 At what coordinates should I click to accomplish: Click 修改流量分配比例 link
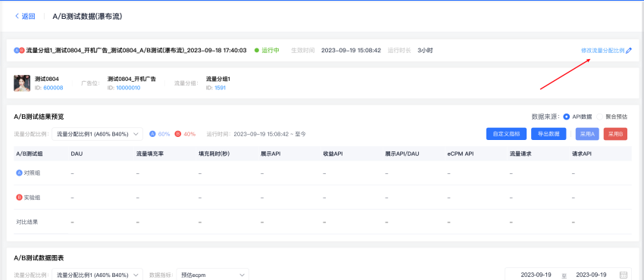[x=602, y=51]
